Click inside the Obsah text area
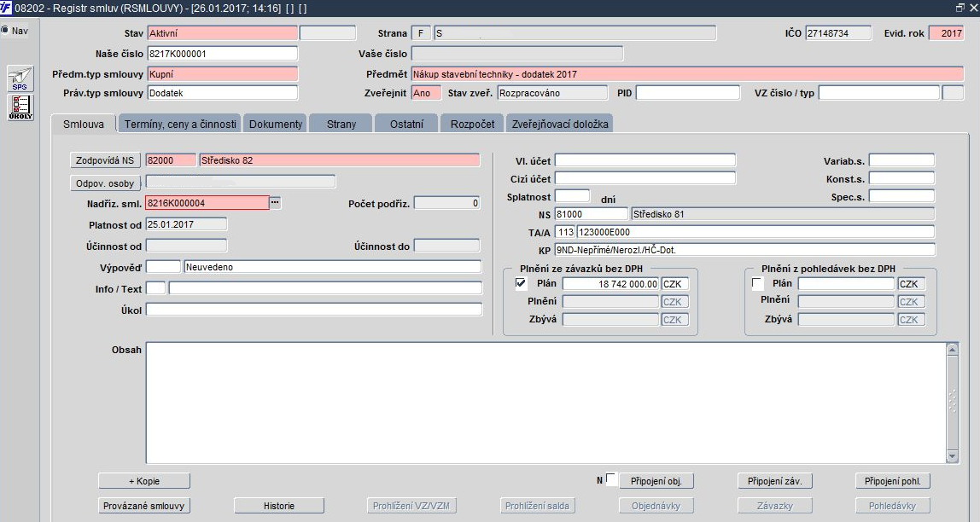The image size is (980, 522). pyautogui.click(x=545, y=403)
